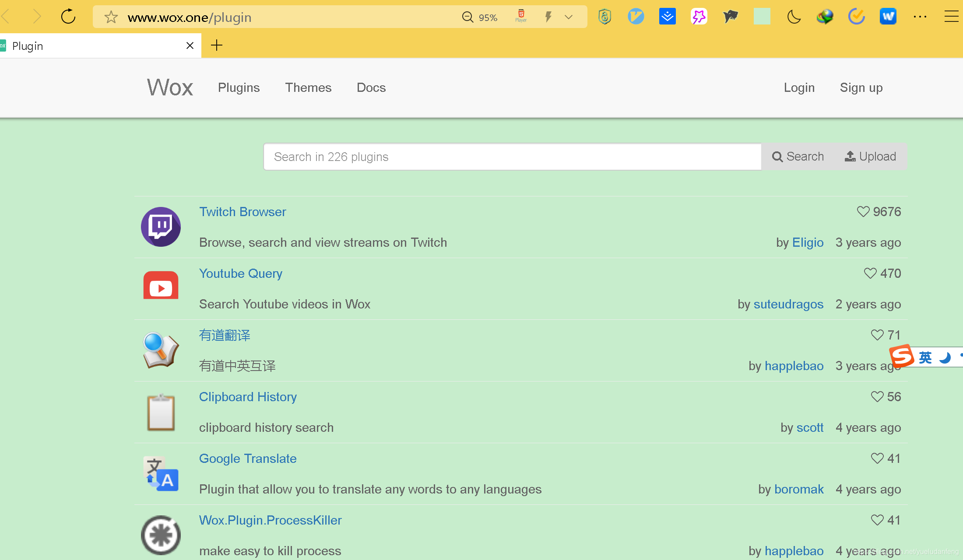
Task: Open happlebao profile on 有道翻译 row
Action: pyautogui.click(x=794, y=366)
